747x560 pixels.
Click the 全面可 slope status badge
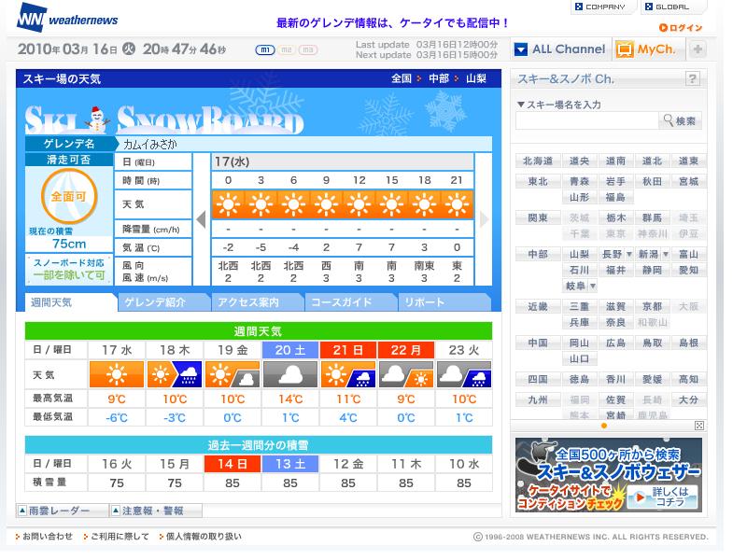pos(69,196)
